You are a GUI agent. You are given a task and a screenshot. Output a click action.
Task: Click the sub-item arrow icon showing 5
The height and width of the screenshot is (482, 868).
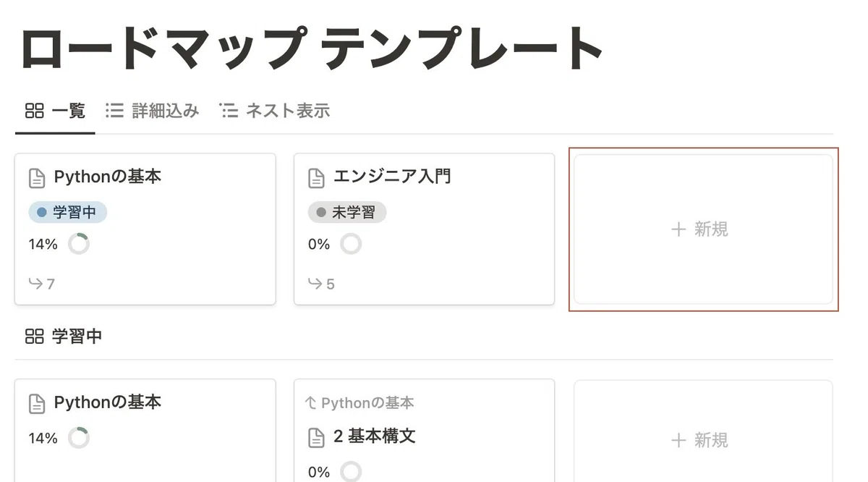coord(315,284)
